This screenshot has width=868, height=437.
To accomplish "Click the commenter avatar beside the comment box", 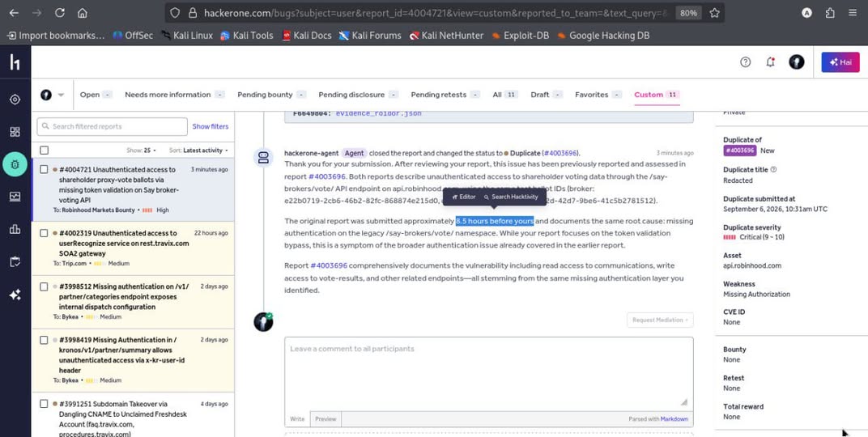I will (x=263, y=321).
